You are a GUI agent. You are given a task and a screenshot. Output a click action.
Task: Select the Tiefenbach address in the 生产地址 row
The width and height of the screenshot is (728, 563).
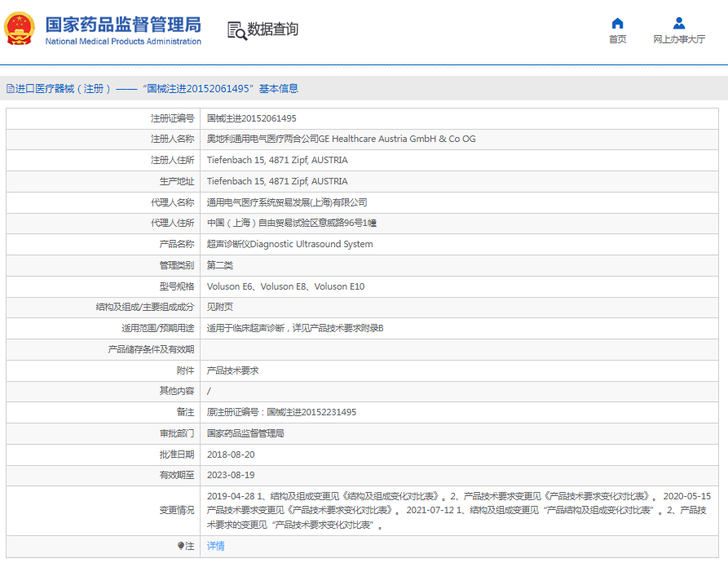coord(277,181)
